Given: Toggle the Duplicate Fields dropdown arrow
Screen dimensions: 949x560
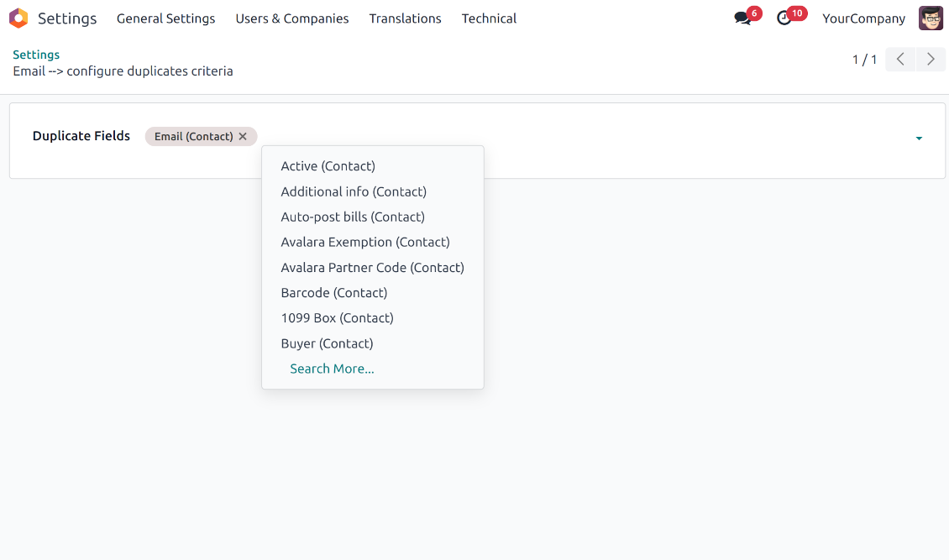Looking at the screenshot, I should coord(919,139).
